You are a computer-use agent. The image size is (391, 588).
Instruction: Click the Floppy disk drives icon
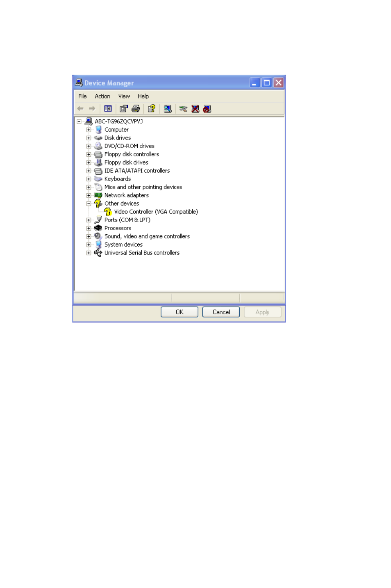click(x=98, y=162)
